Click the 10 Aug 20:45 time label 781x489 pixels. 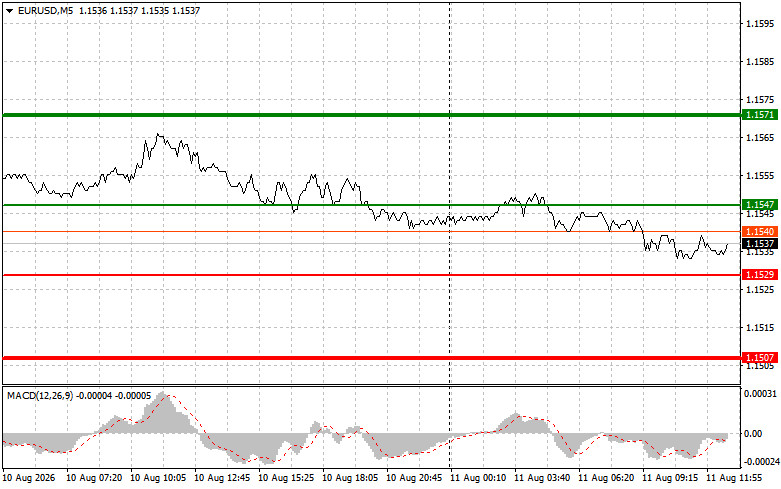414,478
